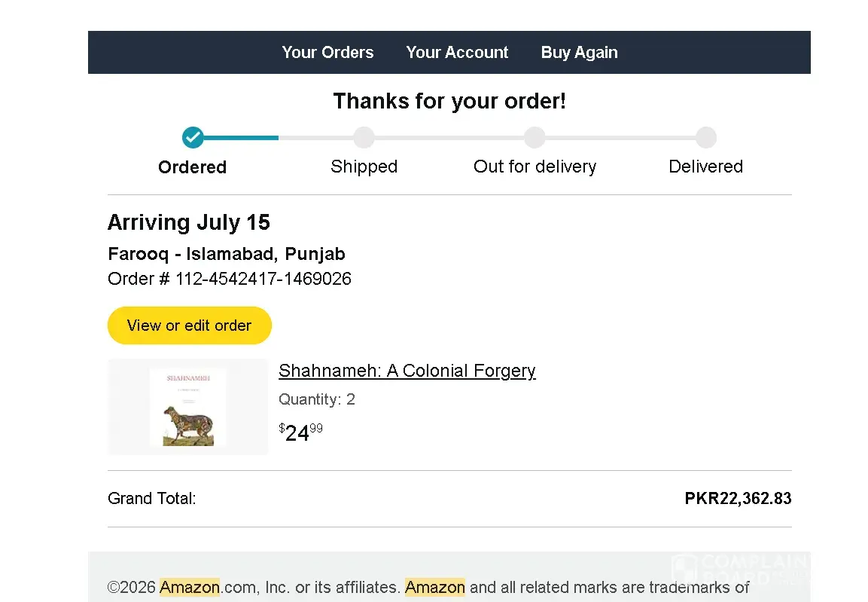Click the order number 112-4542417-1469026
This screenshot has height=602, width=868.
click(263, 279)
